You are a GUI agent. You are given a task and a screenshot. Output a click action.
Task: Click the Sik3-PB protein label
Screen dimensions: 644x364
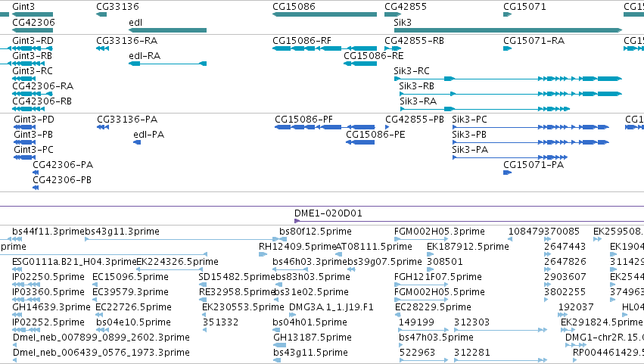[x=469, y=135]
